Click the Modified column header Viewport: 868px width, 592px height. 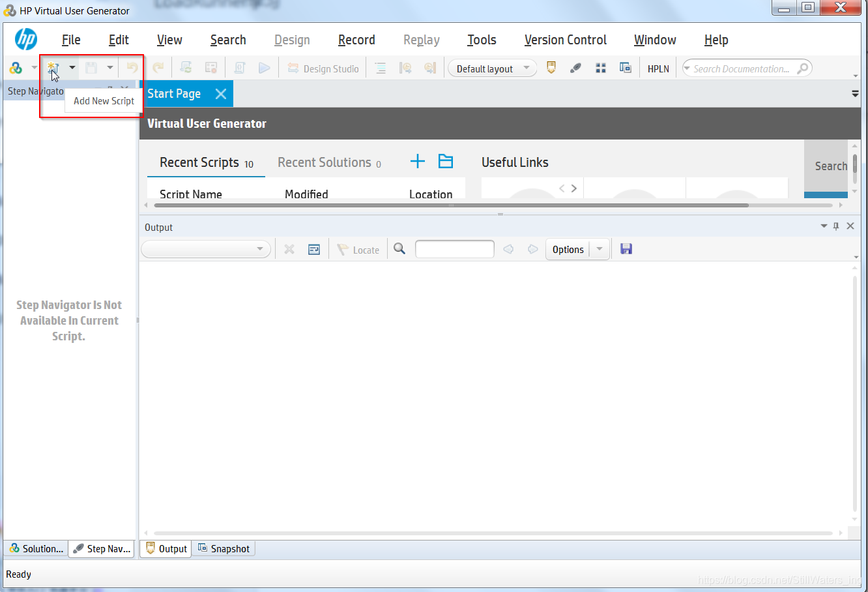tap(306, 194)
